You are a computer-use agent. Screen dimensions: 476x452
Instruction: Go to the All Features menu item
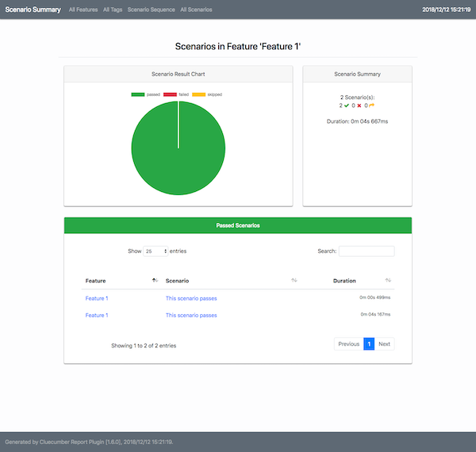pos(83,10)
